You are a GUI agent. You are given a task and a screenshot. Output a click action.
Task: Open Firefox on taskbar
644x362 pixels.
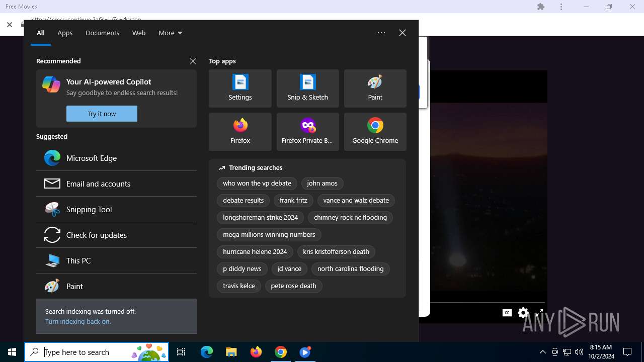[x=256, y=352]
